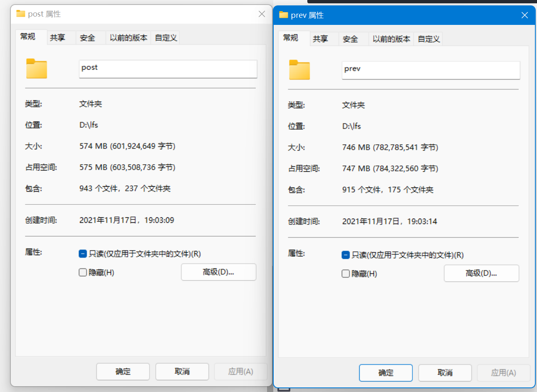Select the prev name input box

(x=430, y=70)
